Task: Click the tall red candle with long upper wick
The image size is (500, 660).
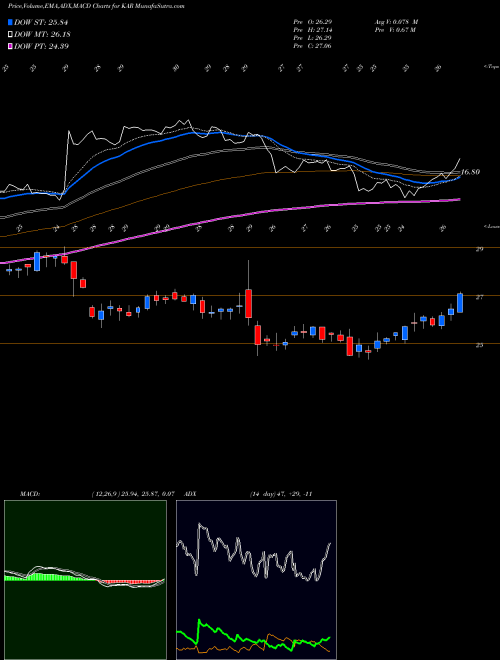Action: 248,303
